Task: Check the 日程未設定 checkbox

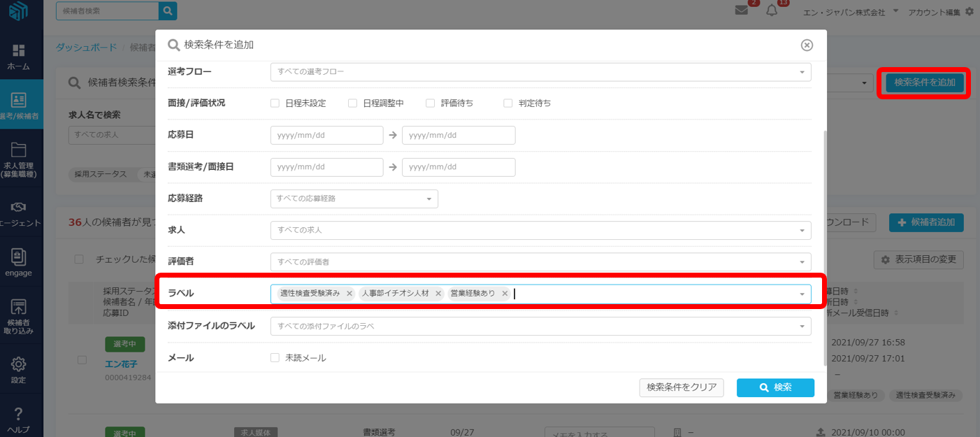Action: point(275,103)
